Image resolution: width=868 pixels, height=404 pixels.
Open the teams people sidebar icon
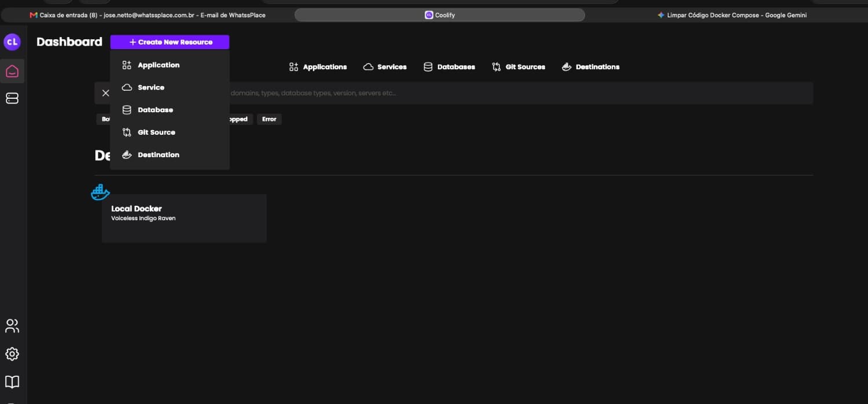coord(12,326)
